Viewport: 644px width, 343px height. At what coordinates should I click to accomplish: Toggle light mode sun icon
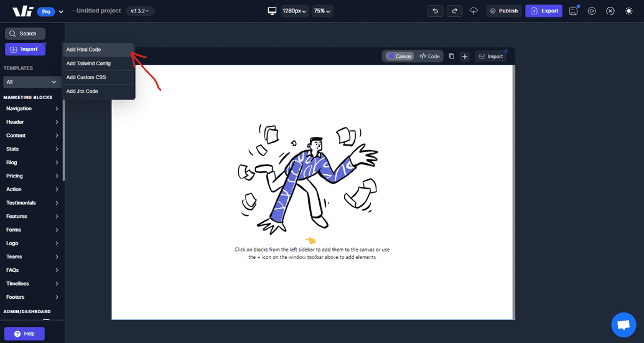(x=629, y=11)
